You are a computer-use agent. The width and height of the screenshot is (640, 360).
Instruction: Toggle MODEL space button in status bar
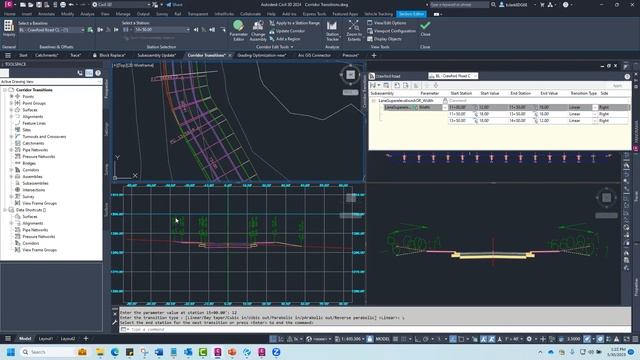[x=382, y=339]
